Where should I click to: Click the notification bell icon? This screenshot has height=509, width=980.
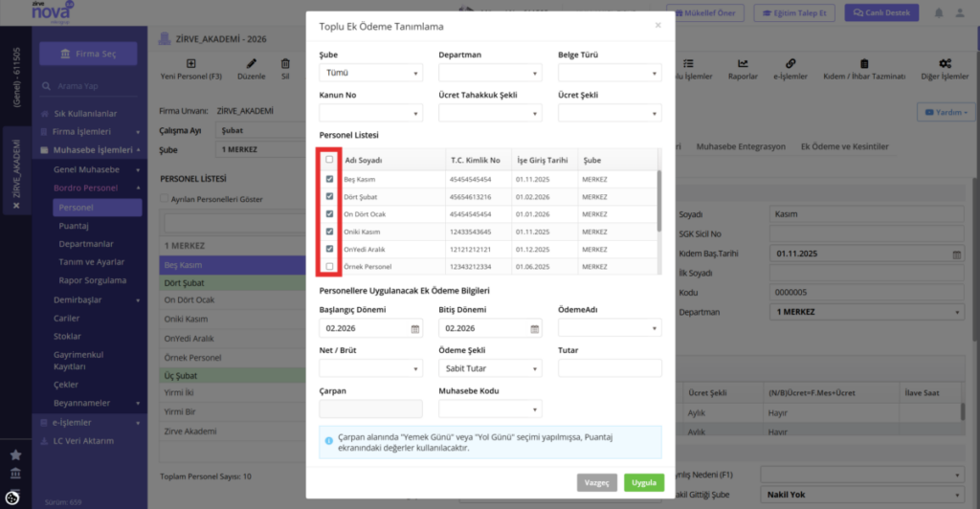click(x=939, y=13)
